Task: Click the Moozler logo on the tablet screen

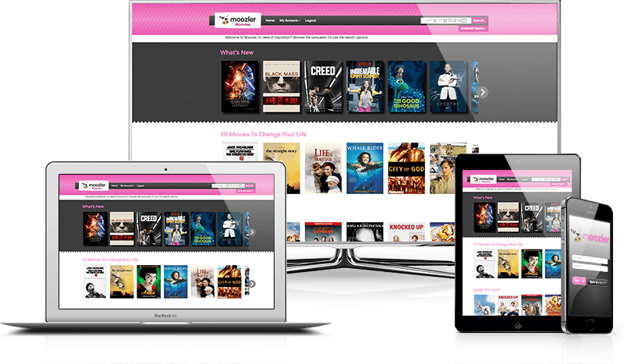Action: 483,179
